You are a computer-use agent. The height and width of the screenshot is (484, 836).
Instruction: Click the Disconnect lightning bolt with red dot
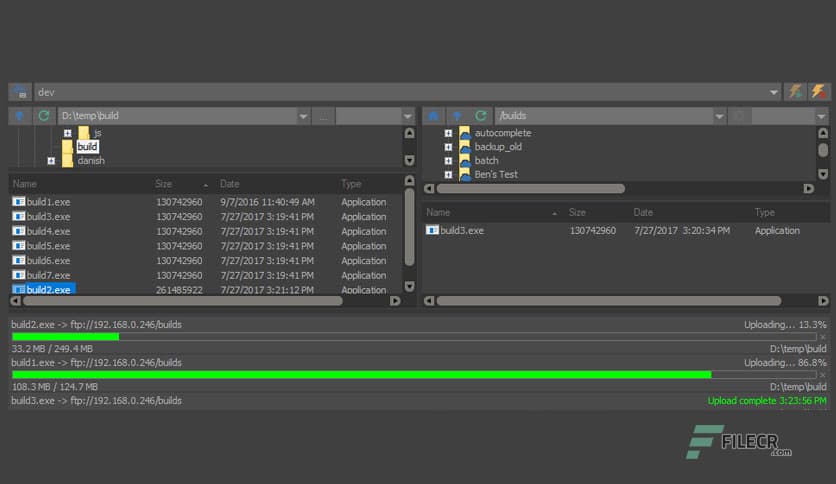tap(818, 92)
